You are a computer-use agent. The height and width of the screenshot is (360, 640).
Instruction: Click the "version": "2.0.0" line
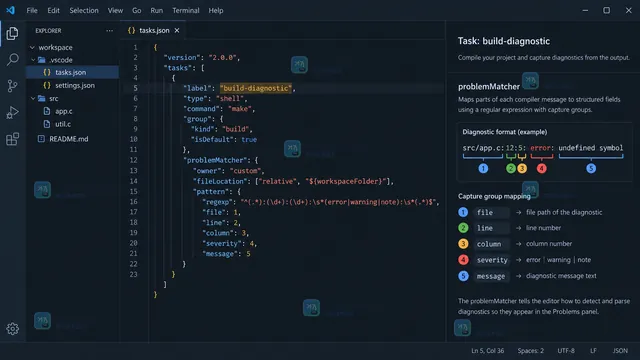pos(202,58)
